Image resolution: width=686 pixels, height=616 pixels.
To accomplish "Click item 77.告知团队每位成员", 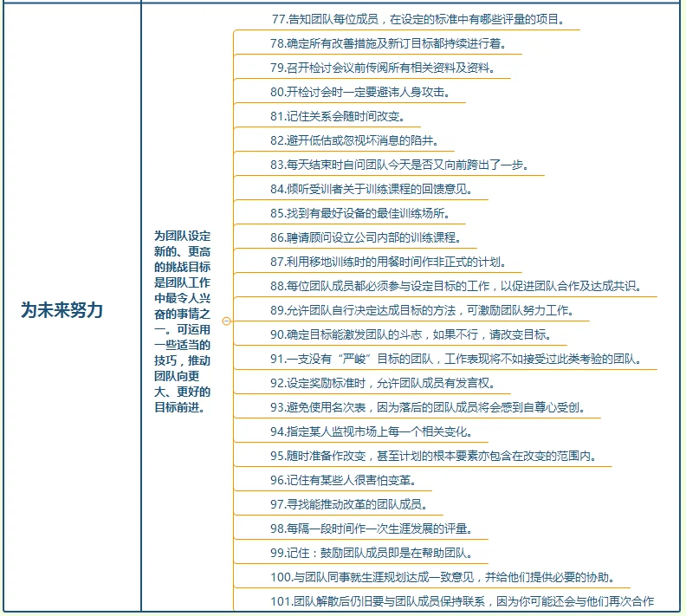I will pos(419,19).
